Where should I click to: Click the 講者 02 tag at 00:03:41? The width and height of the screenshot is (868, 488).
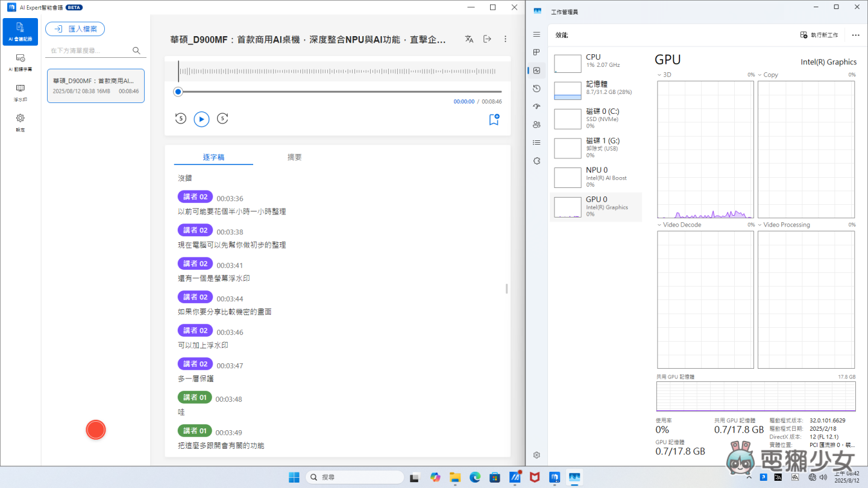195,264
